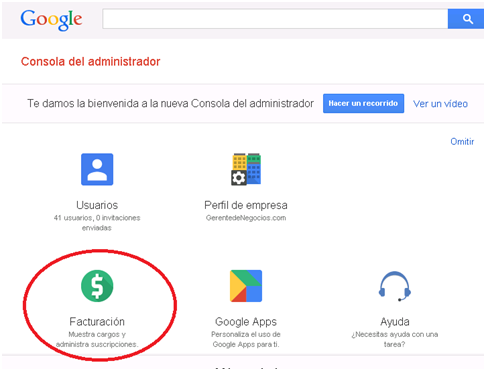
Task: Open the Facturación dollar sign icon
Action: point(97,286)
